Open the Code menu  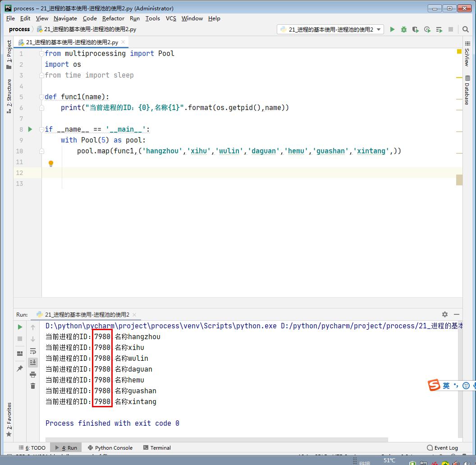coord(90,18)
